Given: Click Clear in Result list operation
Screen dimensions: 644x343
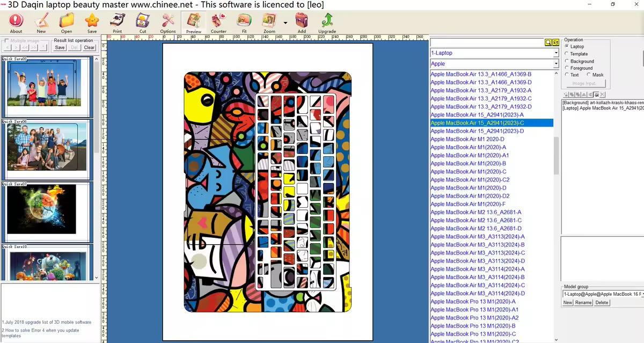Looking at the screenshot, I should 89,47.
